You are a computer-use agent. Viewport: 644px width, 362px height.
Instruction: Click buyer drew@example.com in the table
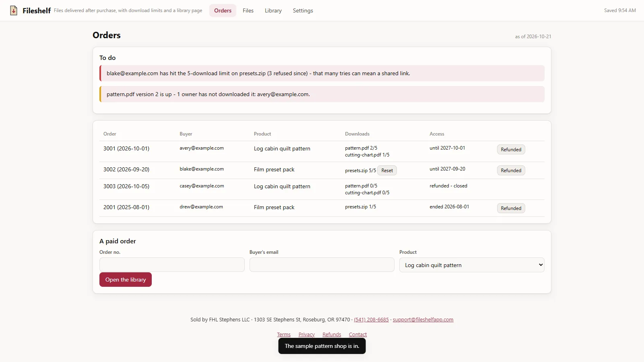coord(201,207)
